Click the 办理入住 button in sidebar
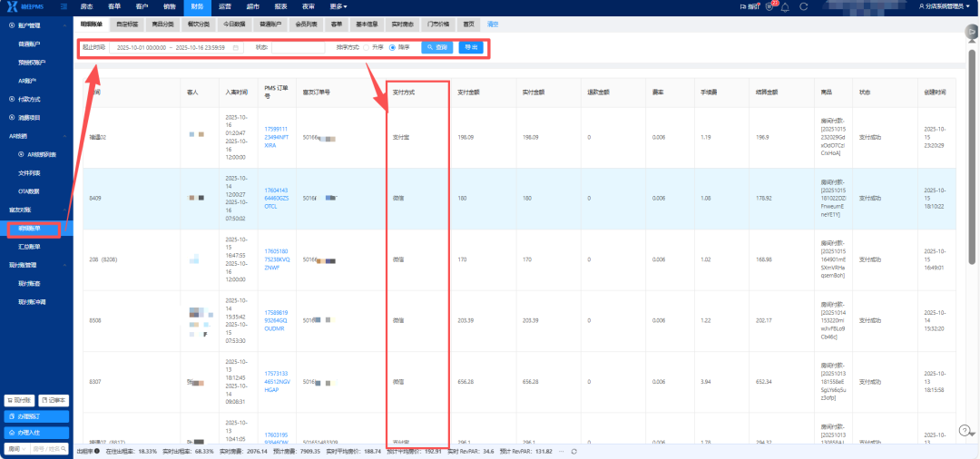 [37, 432]
